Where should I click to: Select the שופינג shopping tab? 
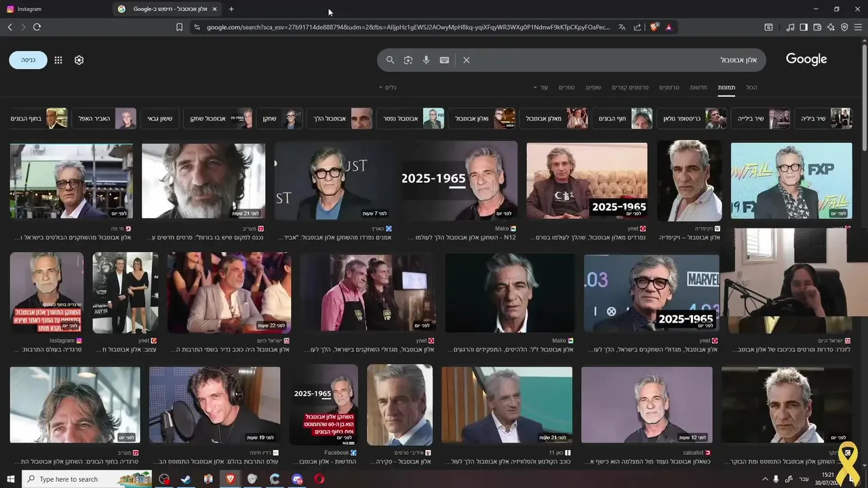tap(593, 87)
